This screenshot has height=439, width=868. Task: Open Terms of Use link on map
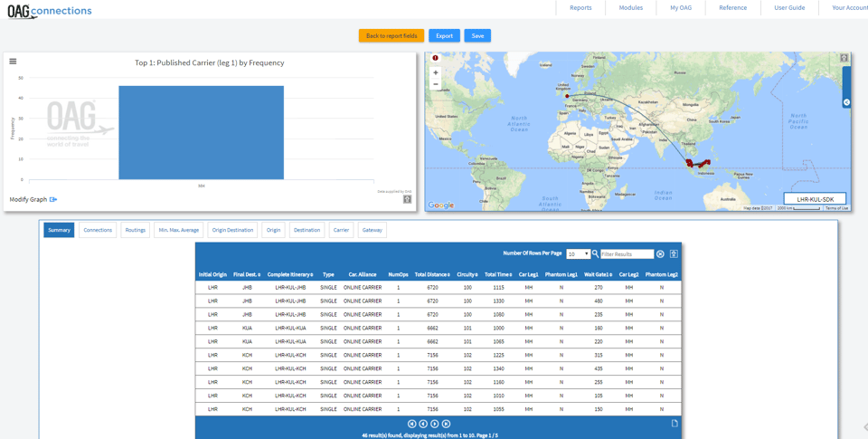[x=836, y=208]
